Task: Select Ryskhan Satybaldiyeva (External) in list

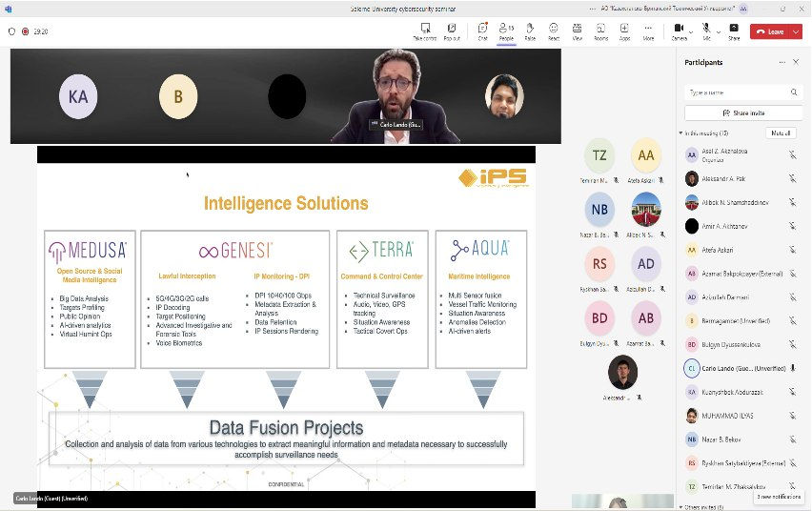Action: point(741,462)
